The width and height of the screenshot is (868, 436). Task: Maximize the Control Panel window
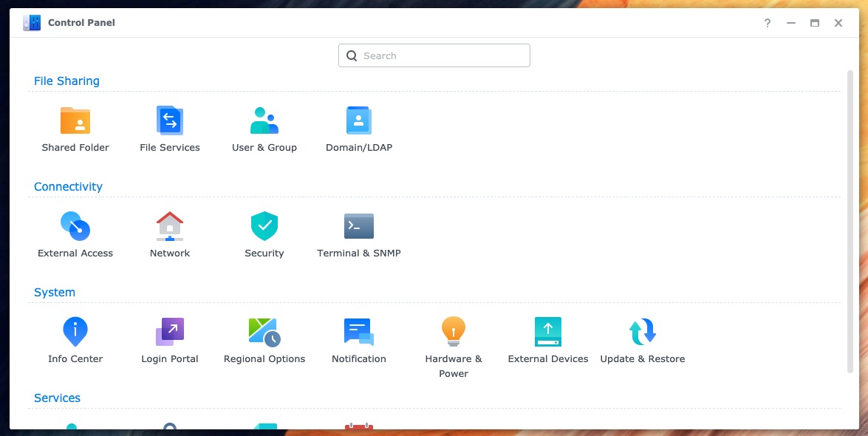[814, 23]
